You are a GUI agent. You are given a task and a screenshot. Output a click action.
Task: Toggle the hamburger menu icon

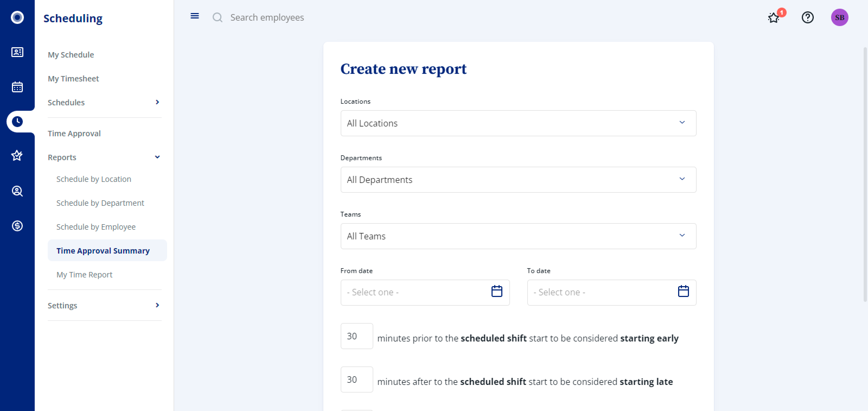point(195,16)
